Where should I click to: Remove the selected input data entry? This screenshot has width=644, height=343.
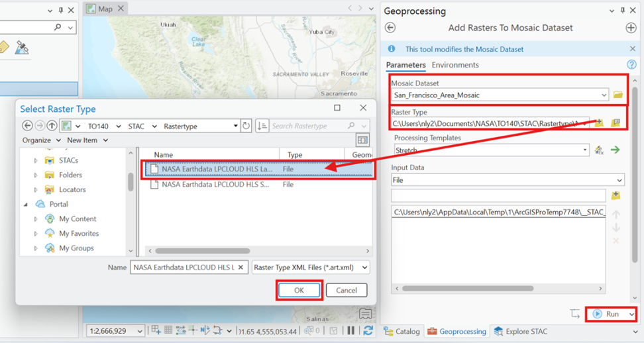point(616,241)
